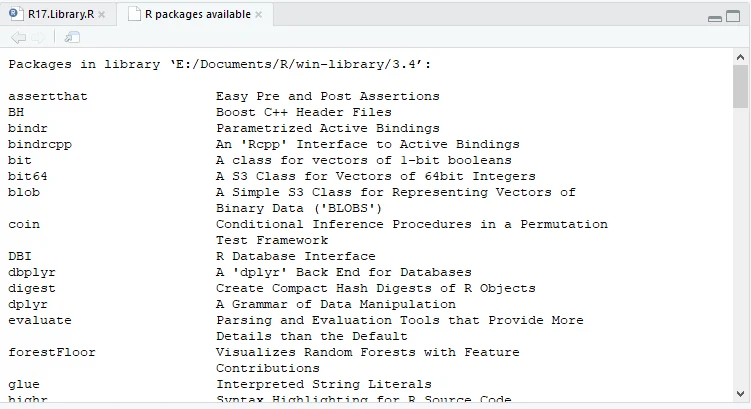Minimize the source pane
The width and height of the screenshot is (751, 409).
point(716,17)
